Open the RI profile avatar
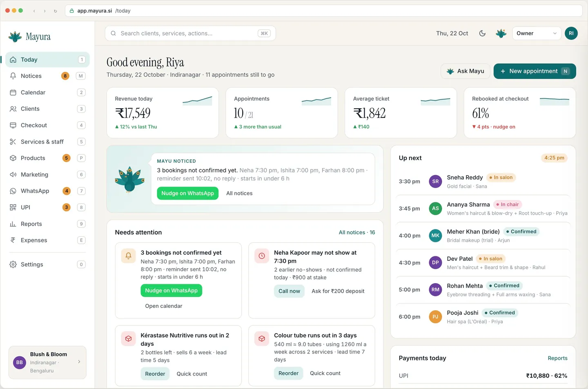Screen dimensions: 588x389 (571, 33)
